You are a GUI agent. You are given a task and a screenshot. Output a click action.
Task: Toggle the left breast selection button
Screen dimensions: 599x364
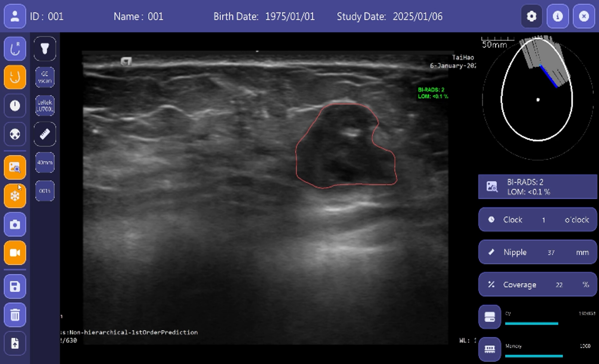coord(15,77)
